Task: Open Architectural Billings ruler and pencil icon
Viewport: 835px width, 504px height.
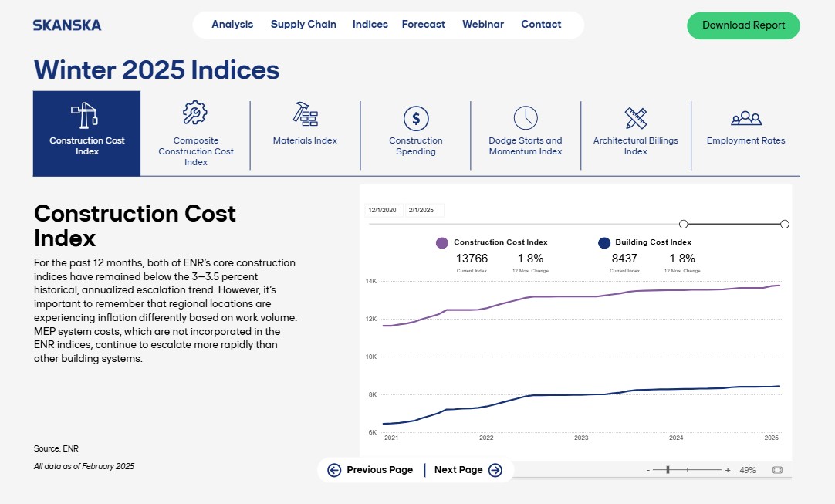Action: [636, 118]
